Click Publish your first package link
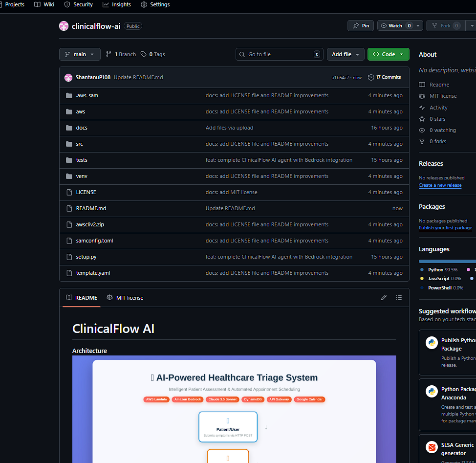The image size is (476, 463). [x=445, y=228]
